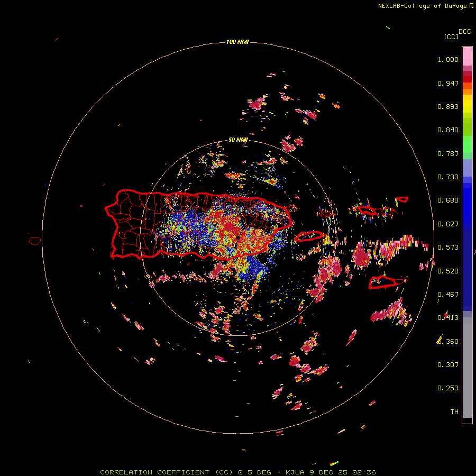Screen dimensions: 476x476
Task: Click the TH threshold label on the scale
Action: pos(454,412)
